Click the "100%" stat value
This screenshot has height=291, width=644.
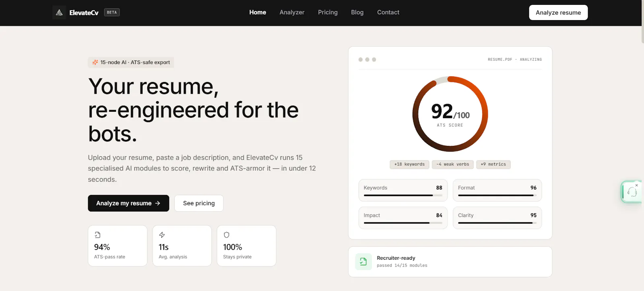(233, 247)
